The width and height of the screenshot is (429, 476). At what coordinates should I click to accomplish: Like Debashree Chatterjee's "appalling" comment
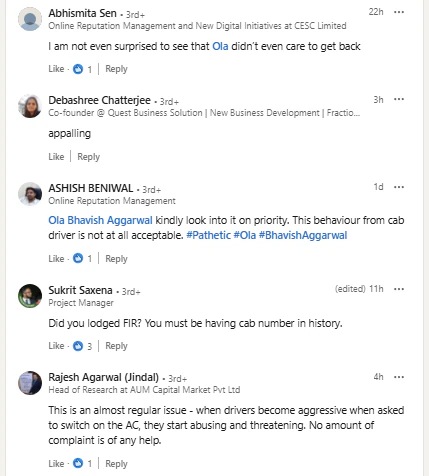click(x=56, y=156)
